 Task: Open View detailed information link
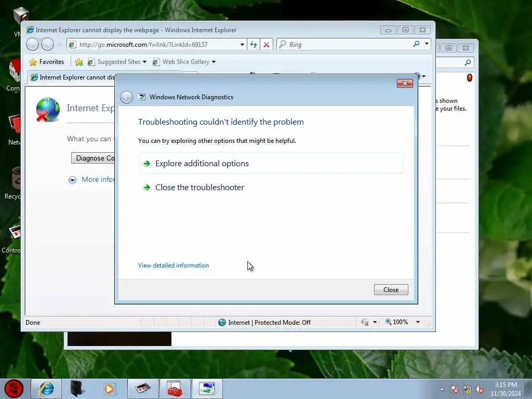[174, 265]
